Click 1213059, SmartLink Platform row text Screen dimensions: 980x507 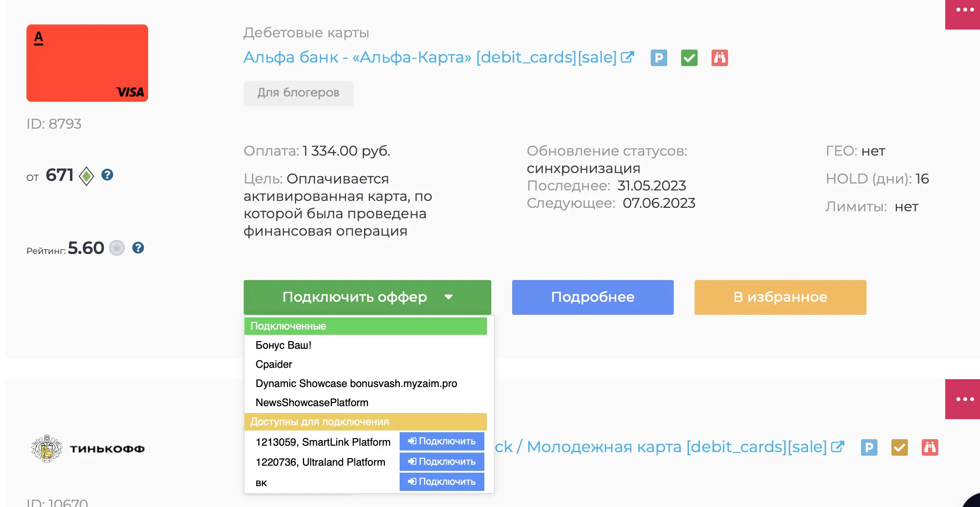(323, 442)
